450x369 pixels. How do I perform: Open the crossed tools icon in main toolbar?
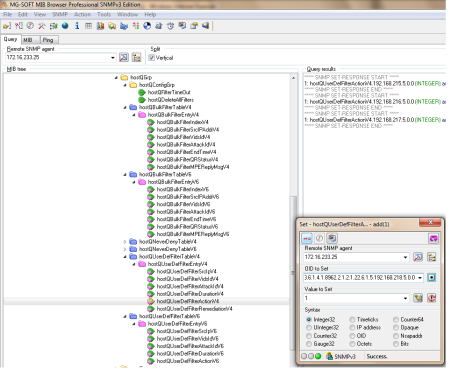[42, 26]
